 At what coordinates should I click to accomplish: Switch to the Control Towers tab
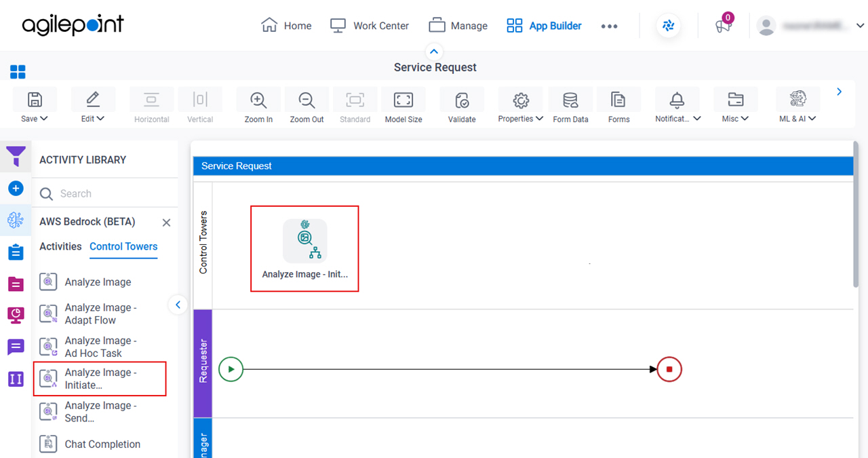click(x=123, y=246)
